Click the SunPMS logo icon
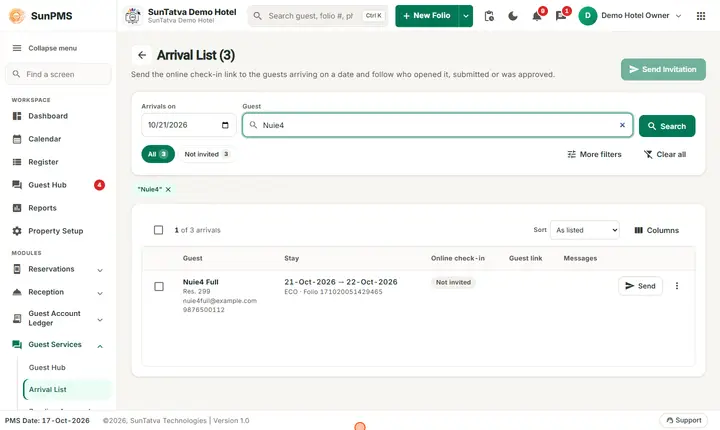 coord(17,16)
